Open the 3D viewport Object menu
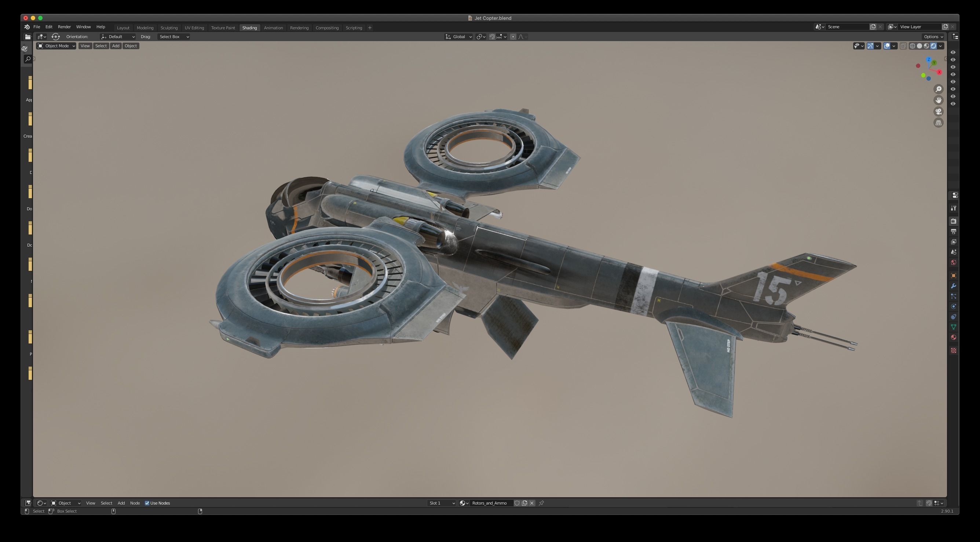The height and width of the screenshot is (542, 980). (131, 46)
